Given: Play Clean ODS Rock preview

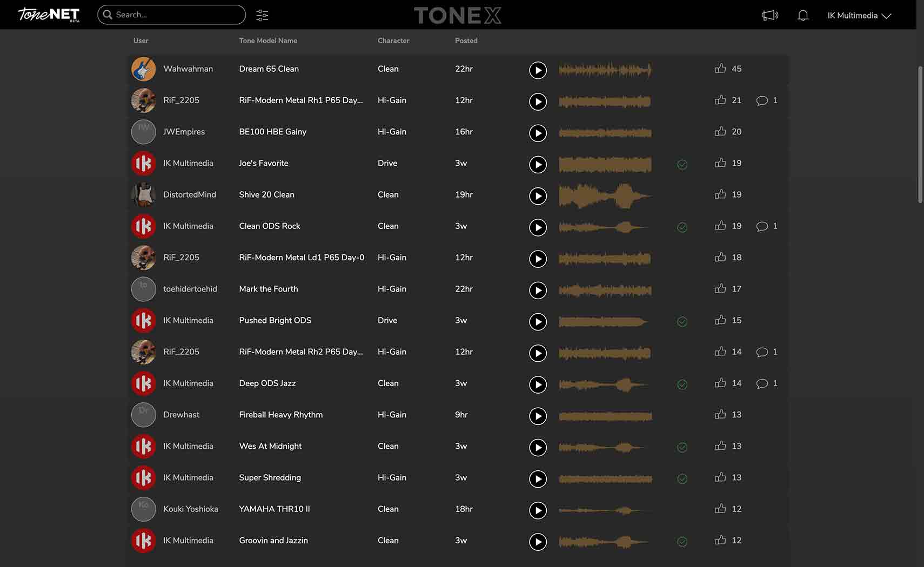Looking at the screenshot, I should [538, 227].
